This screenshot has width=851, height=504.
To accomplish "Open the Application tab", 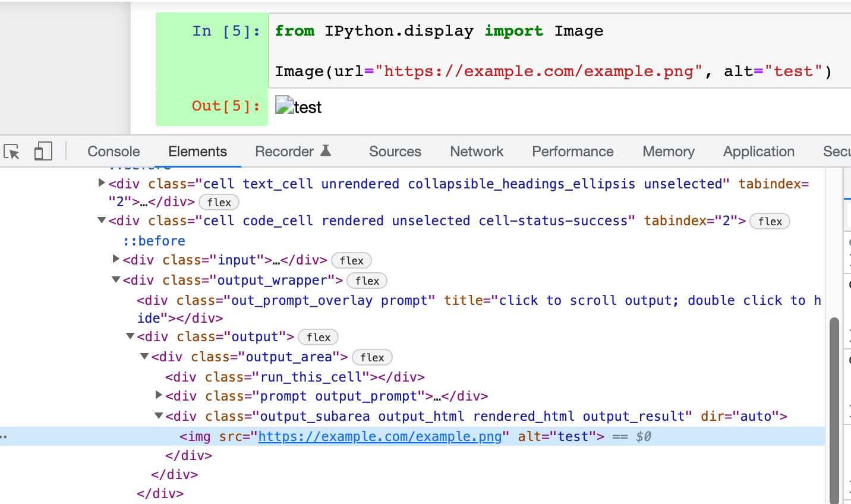I will pos(758,152).
